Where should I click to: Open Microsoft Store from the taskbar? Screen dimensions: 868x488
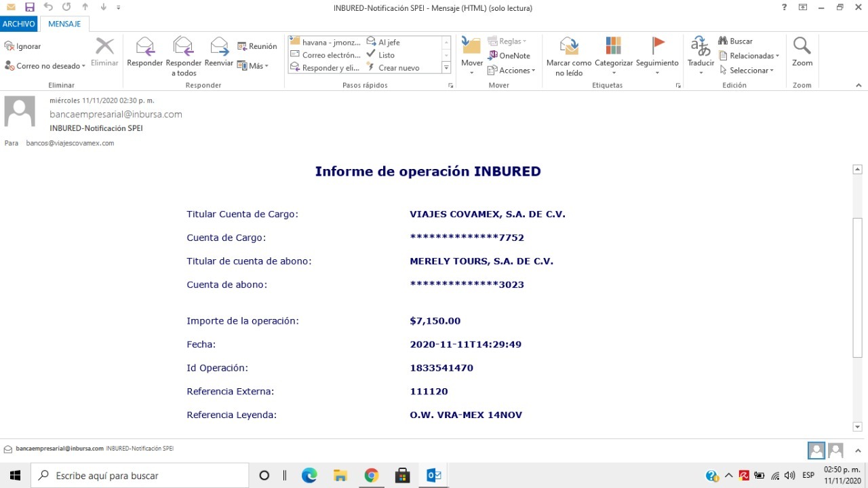coord(402,476)
